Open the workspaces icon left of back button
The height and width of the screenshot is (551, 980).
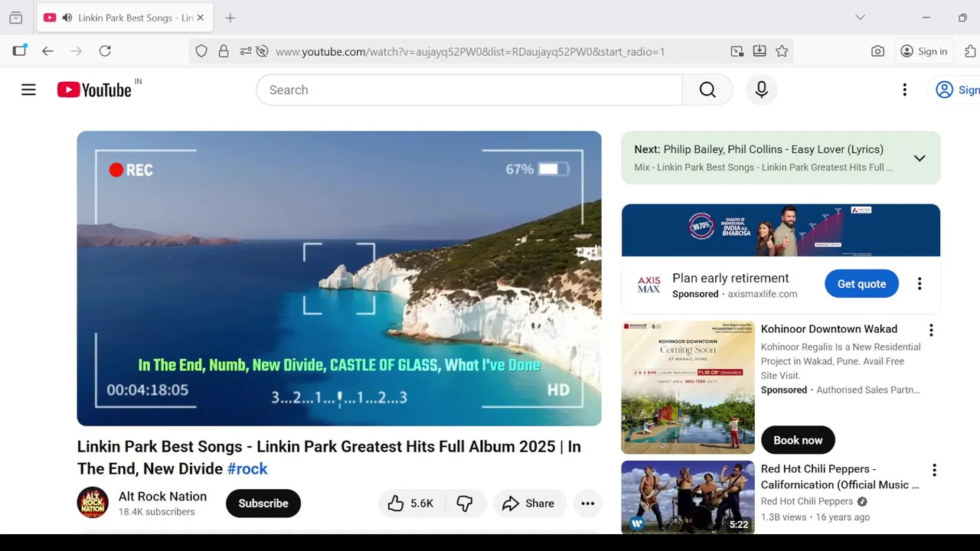coord(19,51)
